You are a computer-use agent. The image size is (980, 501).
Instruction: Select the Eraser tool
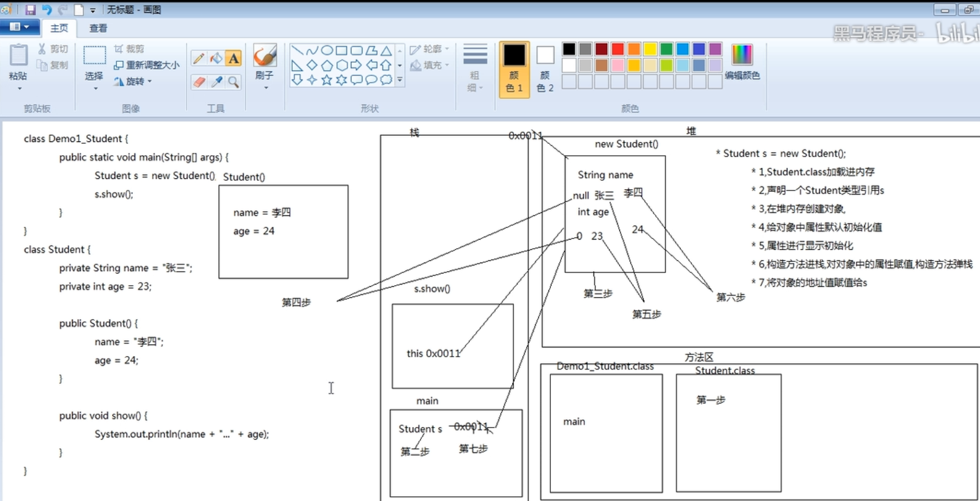tap(198, 82)
